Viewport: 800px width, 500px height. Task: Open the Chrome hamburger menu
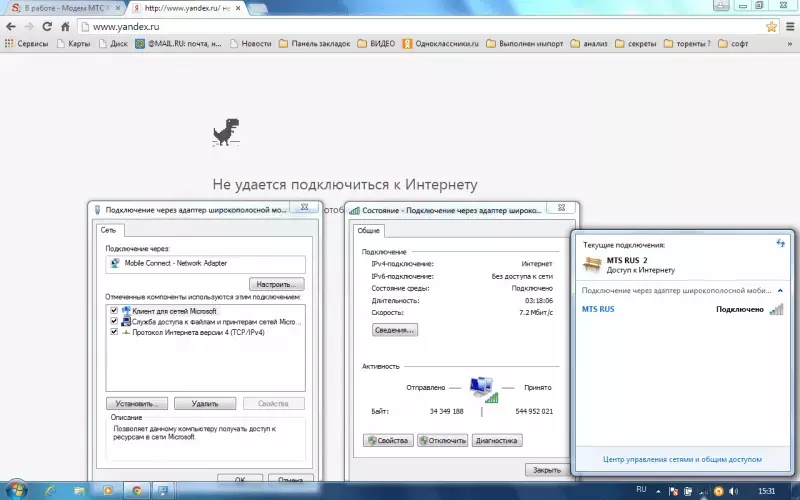790,27
